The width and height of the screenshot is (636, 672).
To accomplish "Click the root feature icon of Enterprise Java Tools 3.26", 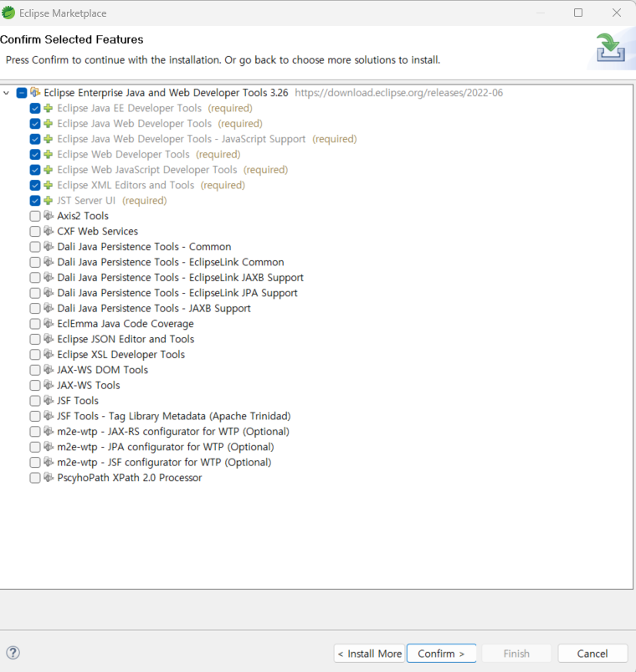I will coord(35,92).
